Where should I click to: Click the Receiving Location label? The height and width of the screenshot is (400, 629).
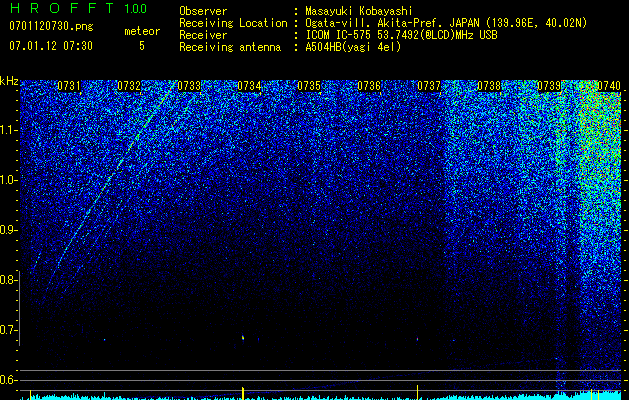coord(233,23)
